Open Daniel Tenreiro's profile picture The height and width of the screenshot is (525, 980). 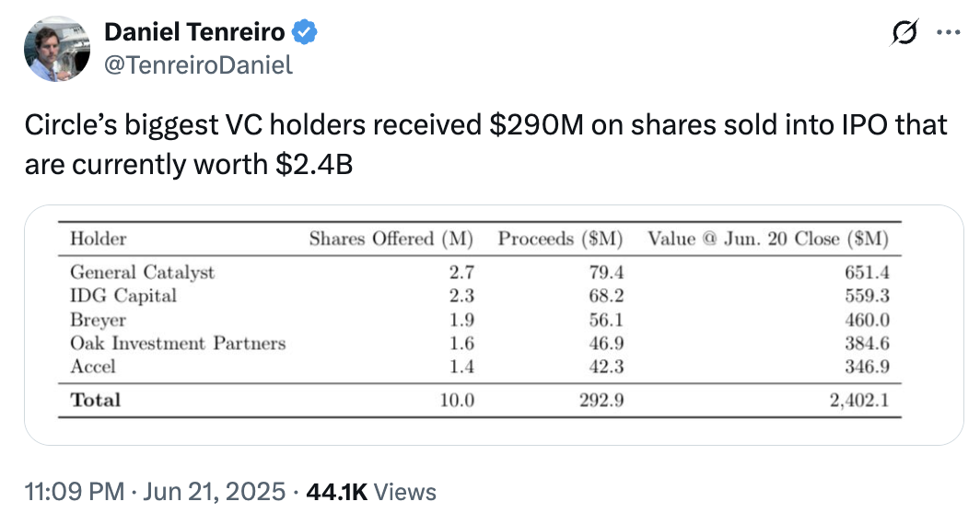57,49
